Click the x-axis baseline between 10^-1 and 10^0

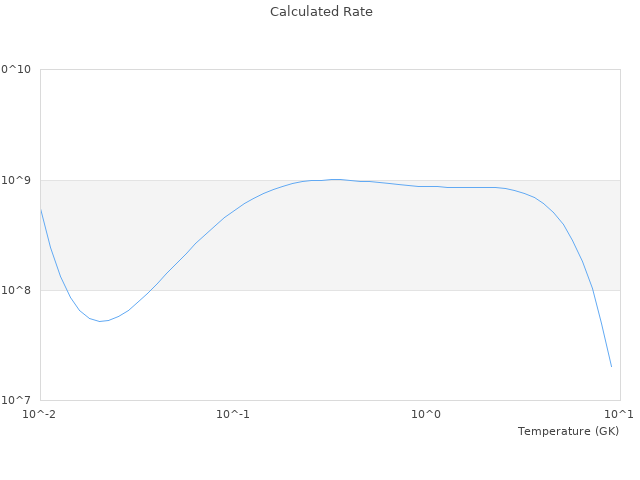coord(330,400)
